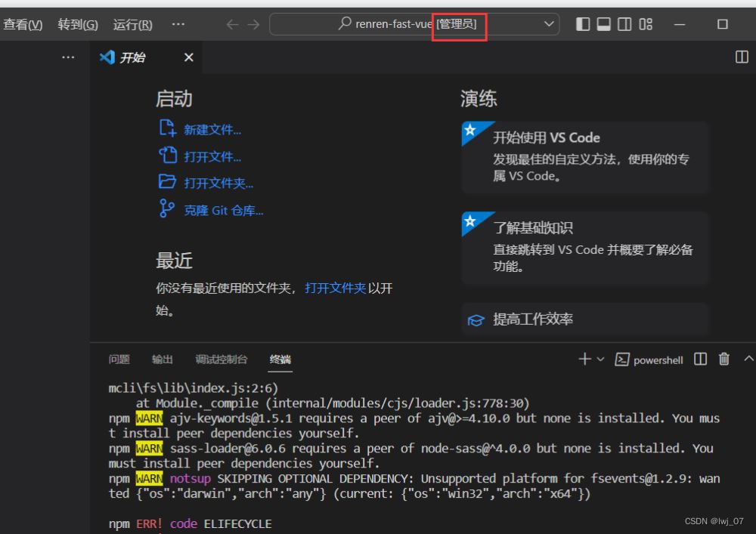Go back with the left arrow

click(232, 24)
